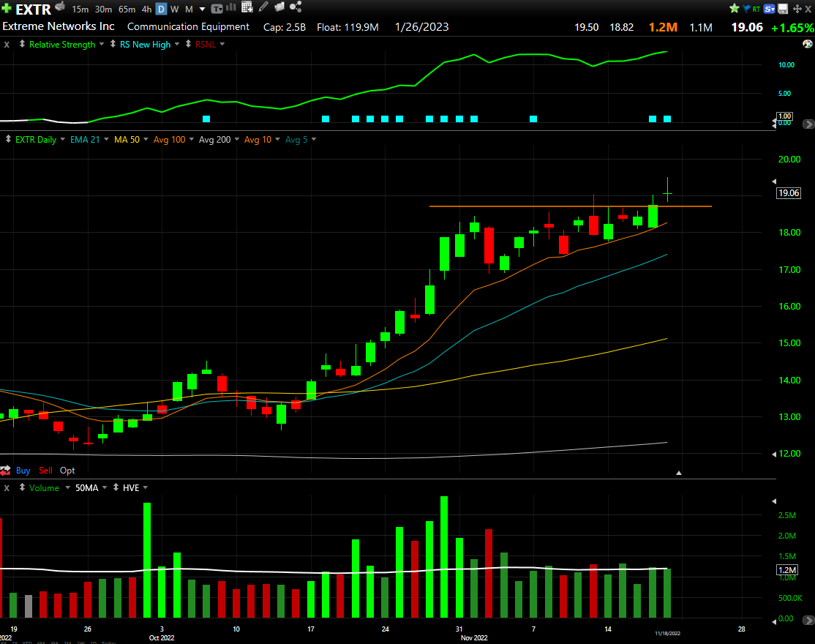The height and width of the screenshot is (644, 815).
Task: Click the move window arrows icon
Action: coord(797,9)
